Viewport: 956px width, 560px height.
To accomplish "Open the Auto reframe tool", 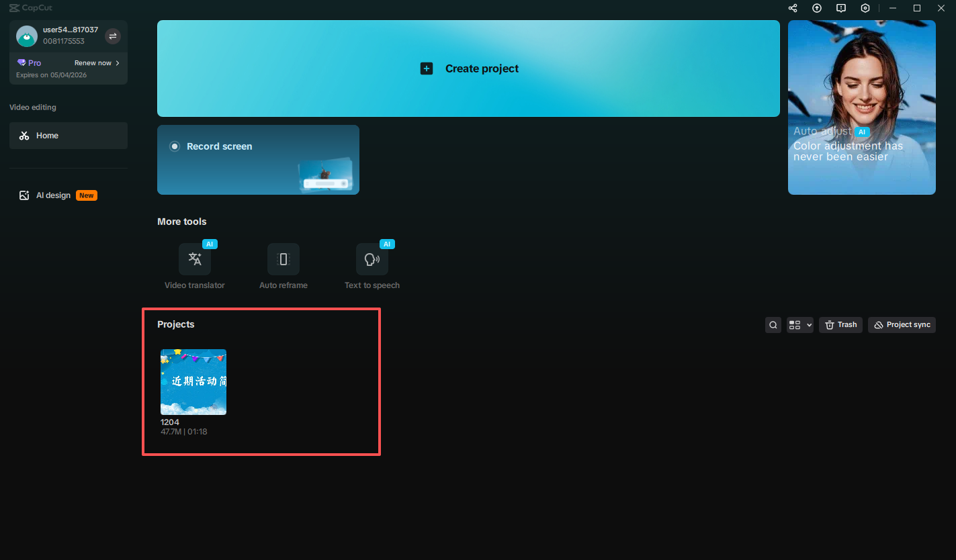I will coord(283,259).
